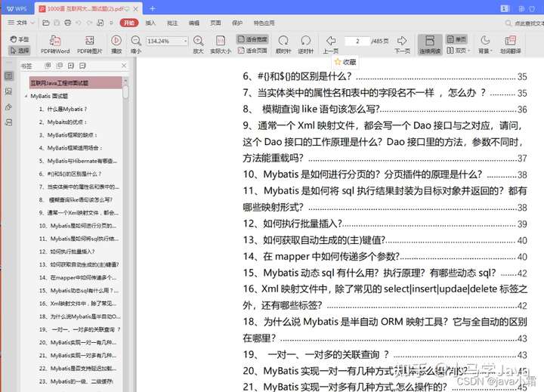Click the WPS home tab
This screenshot has width=544, height=392.
(17, 8)
